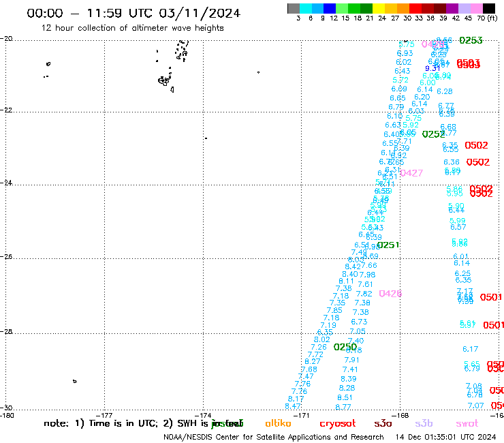504x443 pixels.
Task: Click the "swot" satellite label
Action: tap(467, 424)
